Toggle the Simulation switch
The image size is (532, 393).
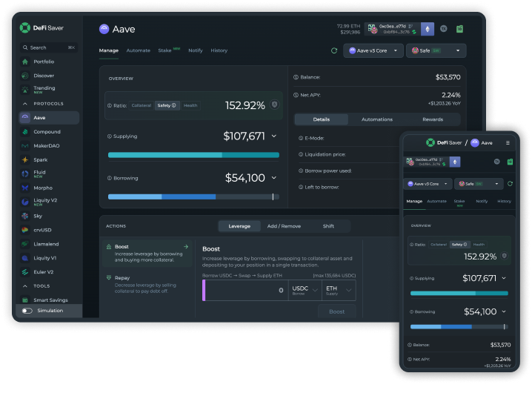[27, 311]
